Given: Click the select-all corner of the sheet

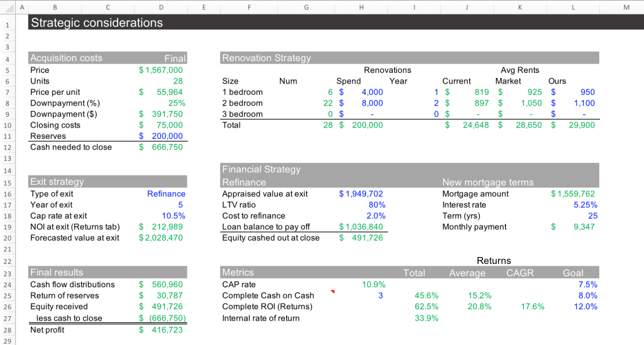Looking at the screenshot, I should [6, 7].
